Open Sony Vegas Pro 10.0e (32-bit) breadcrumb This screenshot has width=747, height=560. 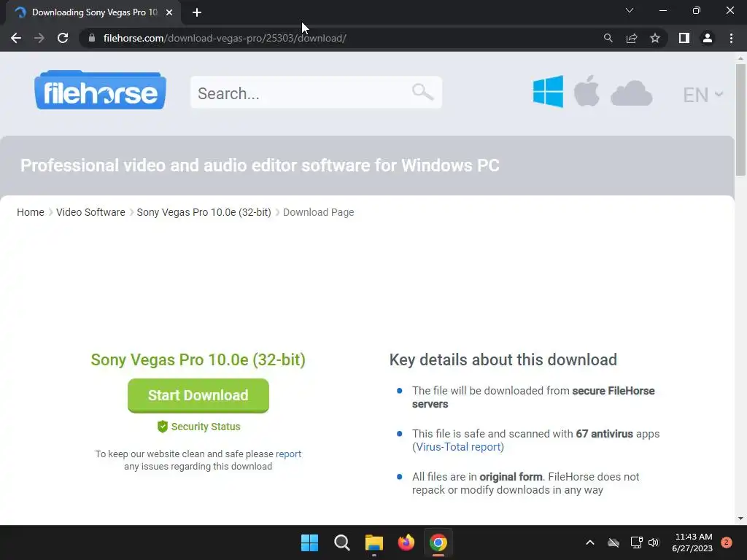point(204,212)
